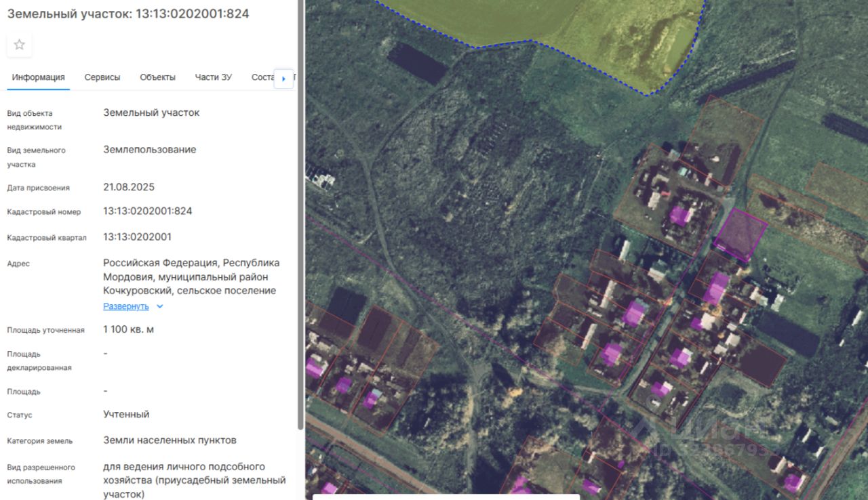Click the address text starting Российская Федерация
This screenshot has width=868, height=500.
pos(191,276)
